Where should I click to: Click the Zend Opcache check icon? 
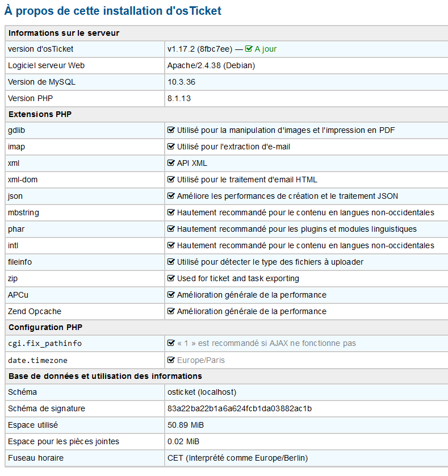coord(171,311)
